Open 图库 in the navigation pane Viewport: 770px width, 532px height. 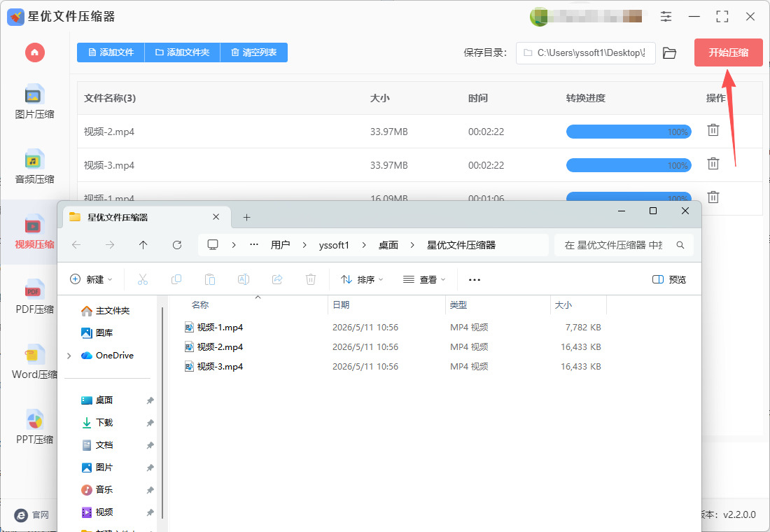point(97,332)
